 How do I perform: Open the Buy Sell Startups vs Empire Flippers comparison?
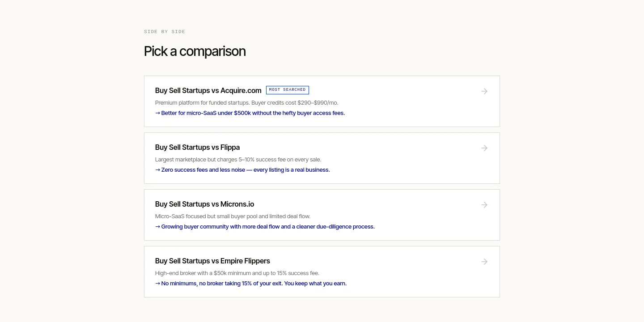click(322, 272)
